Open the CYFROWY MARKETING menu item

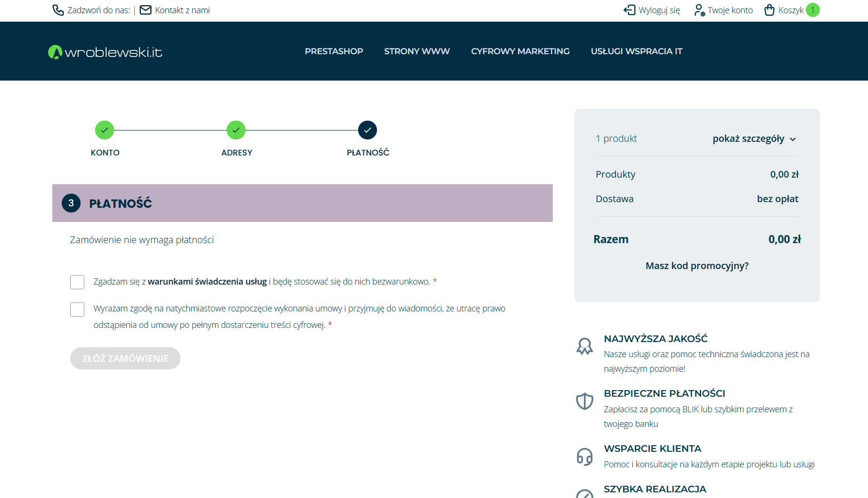520,51
